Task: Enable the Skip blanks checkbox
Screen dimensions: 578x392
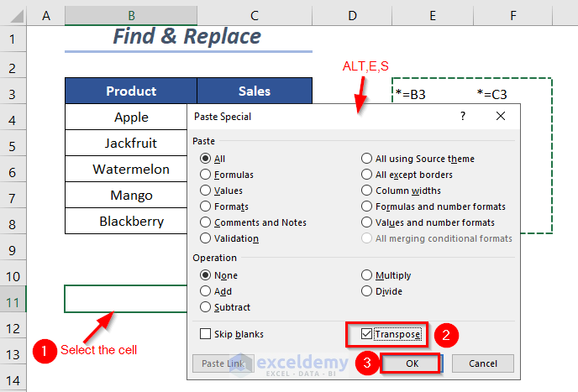Action: [x=206, y=334]
